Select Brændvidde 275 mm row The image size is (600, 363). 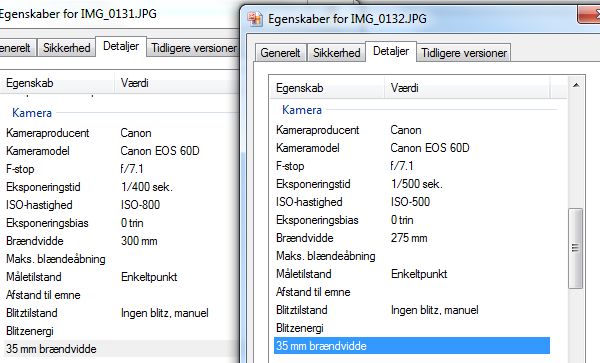click(x=412, y=238)
